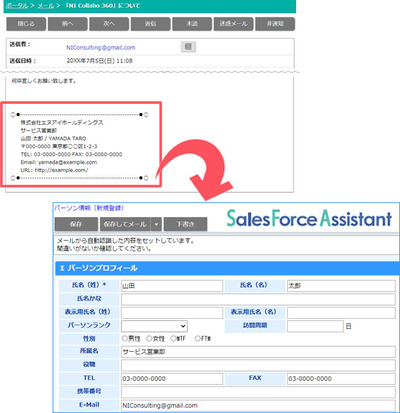The image size is (400, 413).
Task: Click the small icon button beside sender address
Action: [x=188, y=47]
